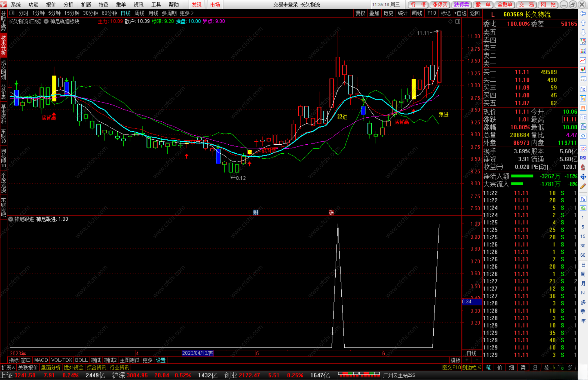The width and height of the screenshot is (588, 380).
Task: Click the yellow candlestick near 底背离
Action: [x=54, y=89]
